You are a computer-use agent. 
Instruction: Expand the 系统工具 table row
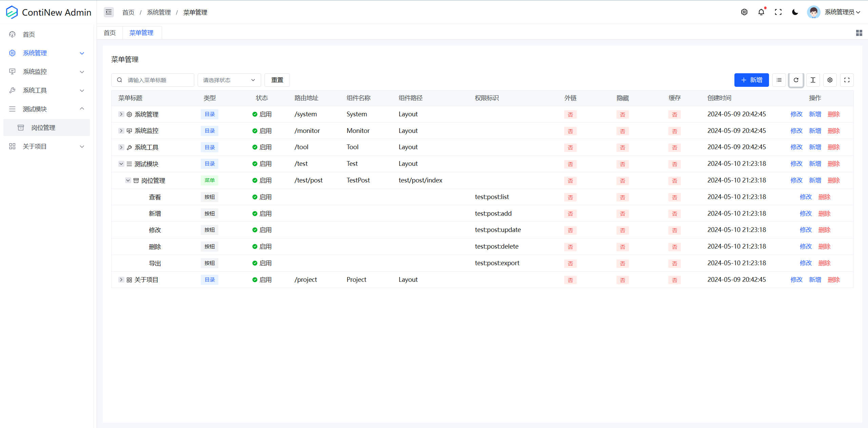121,147
